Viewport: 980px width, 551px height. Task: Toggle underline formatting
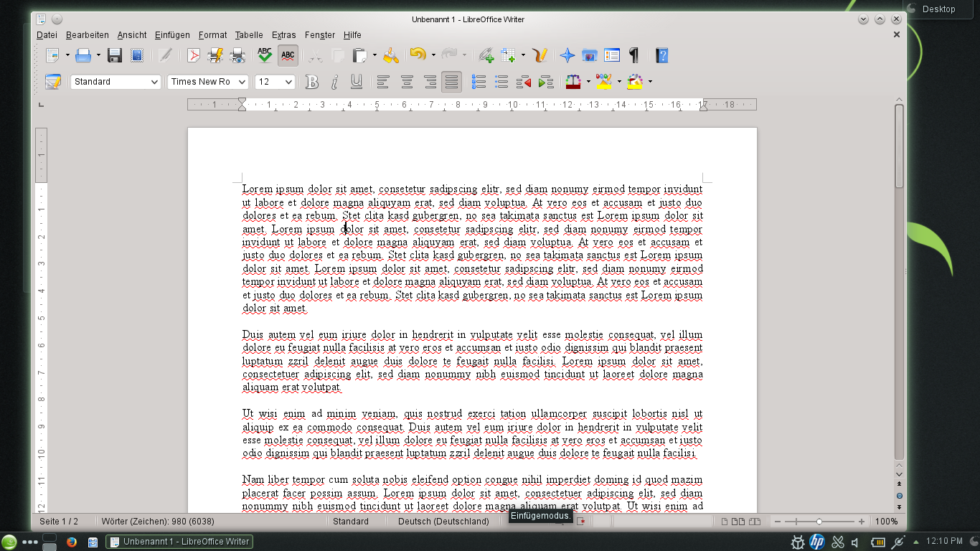[x=356, y=82]
